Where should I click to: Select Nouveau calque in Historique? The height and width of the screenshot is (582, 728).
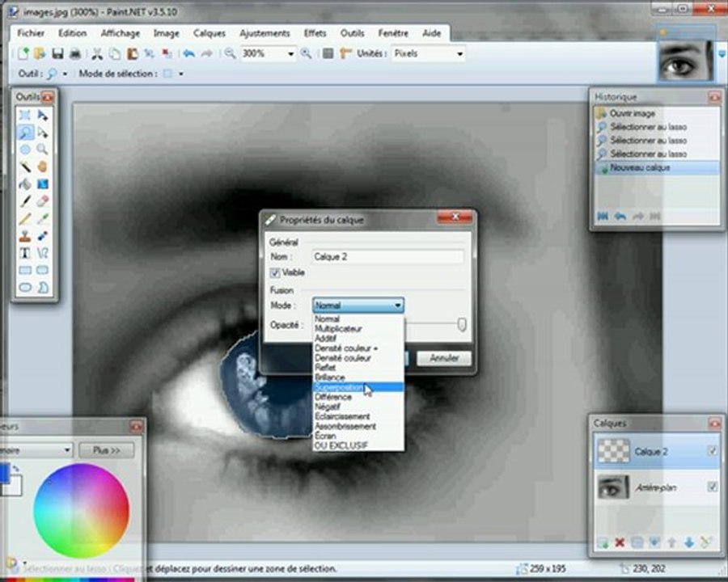656,167
